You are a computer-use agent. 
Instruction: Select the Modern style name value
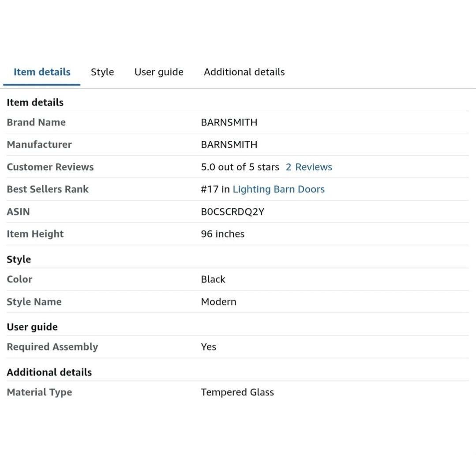pyautogui.click(x=218, y=302)
